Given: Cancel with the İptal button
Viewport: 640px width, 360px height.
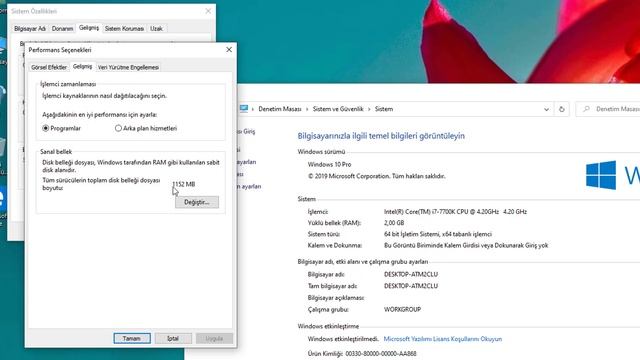Looking at the screenshot, I should pyautogui.click(x=173, y=338).
